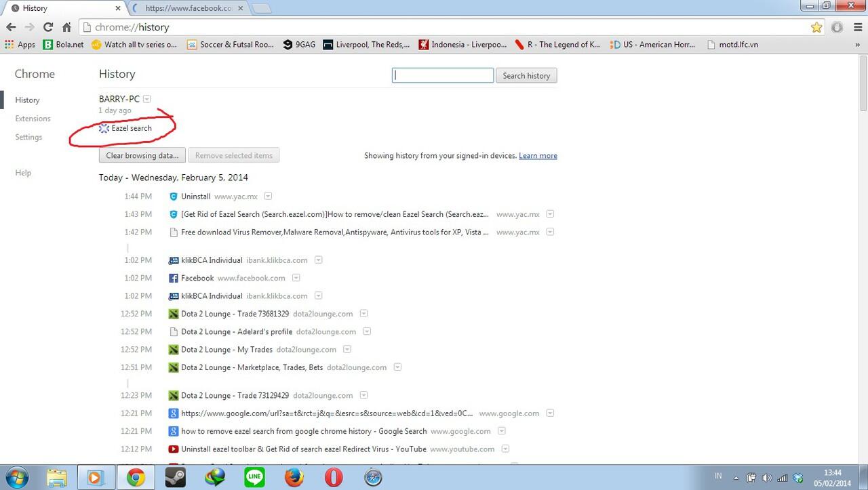868x490 pixels.
Task: Open Watch all tv series bookmark
Action: (x=135, y=45)
